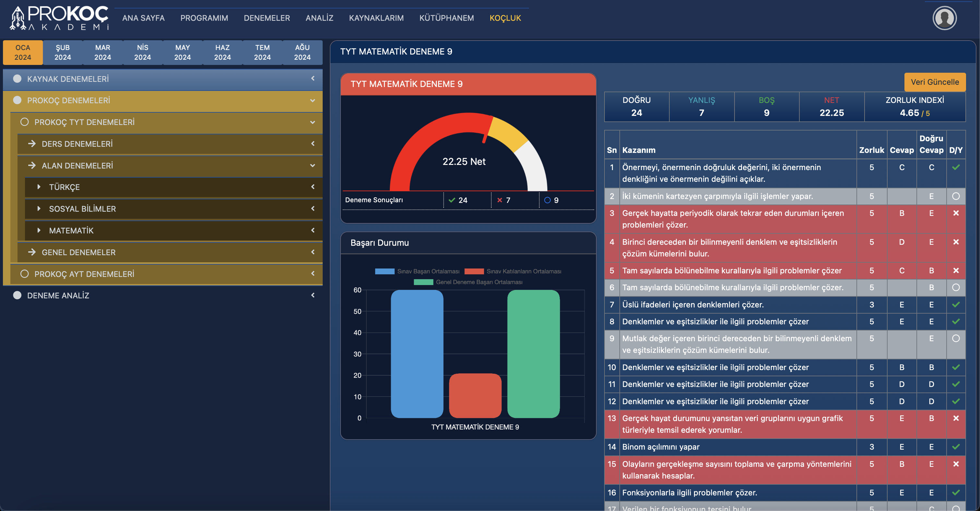Click the user profile avatar icon
980x511 pixels.
pos(944,18)
